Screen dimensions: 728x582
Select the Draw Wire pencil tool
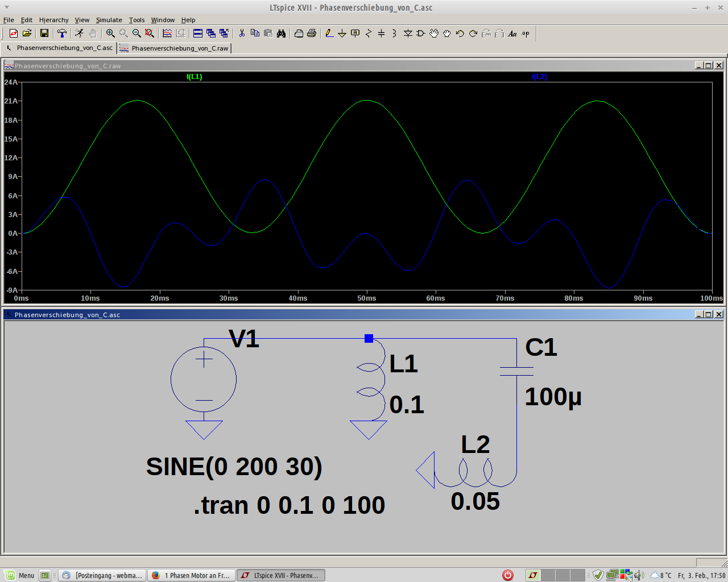click(x=329, y=34)
